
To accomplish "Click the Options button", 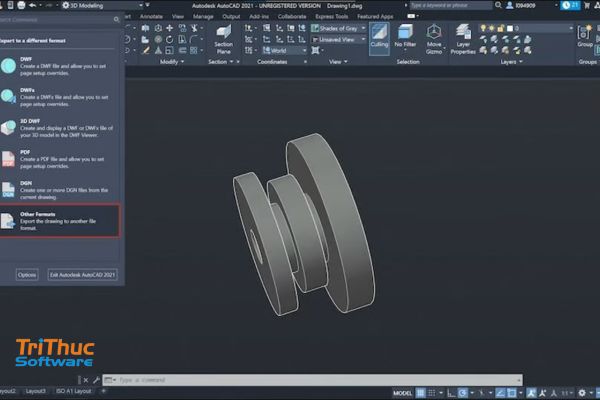I will [x=27, y=274].
